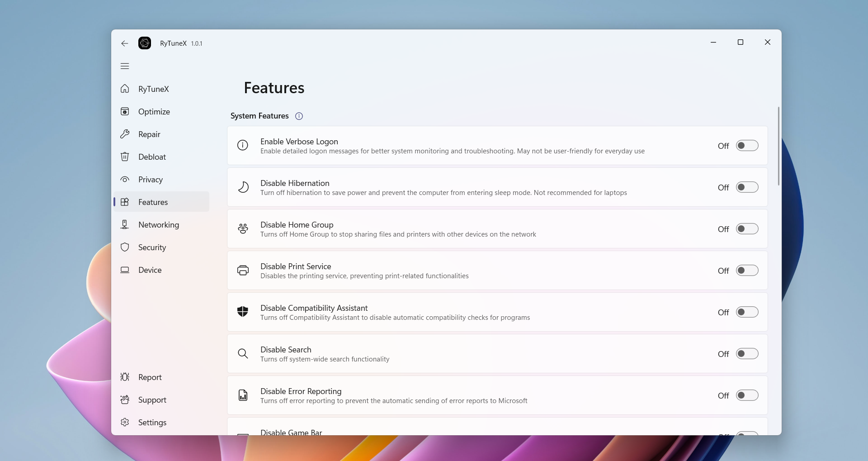Click the Disable Search magnifier icon
868x461 pixels.
tap(243, 353)
